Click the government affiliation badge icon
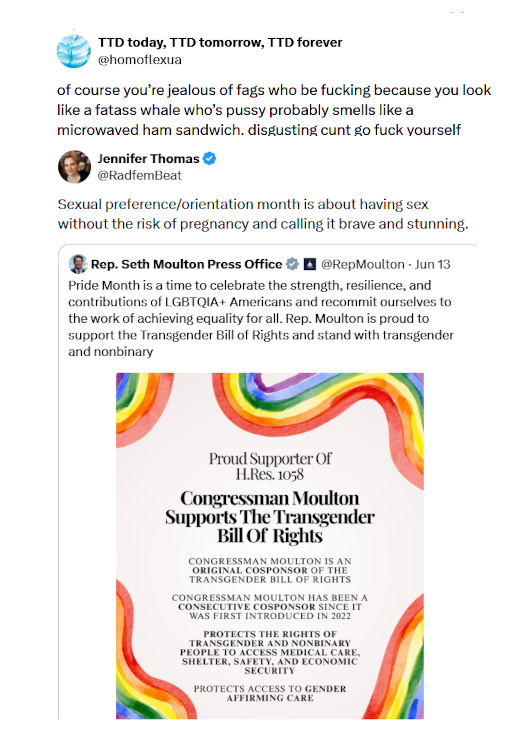 [x=310, y=264]
